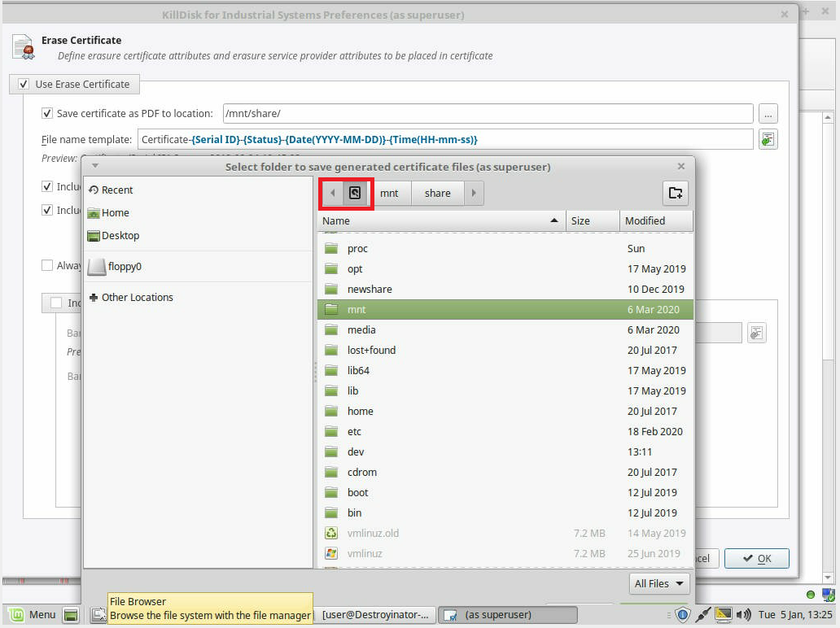Click the shield security tray icon
The height and width of the screenshot is (628, 840).
tap(682, 615)
